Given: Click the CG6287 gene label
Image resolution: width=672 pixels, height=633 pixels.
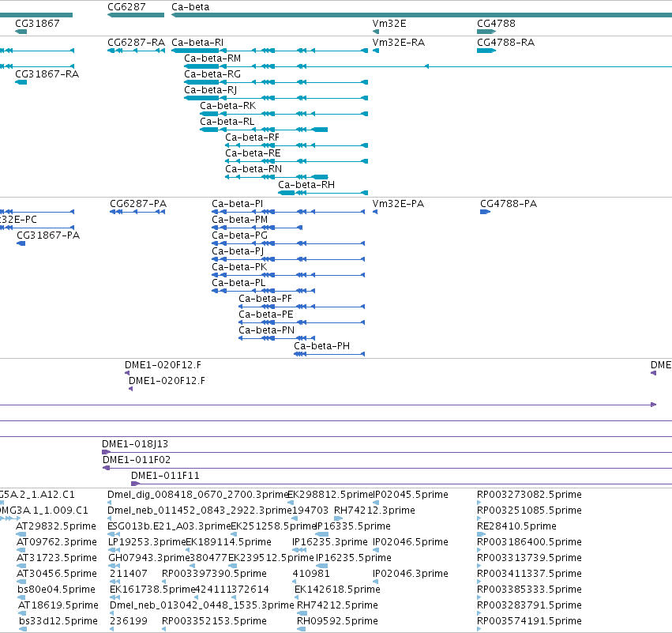Looking at the screenshot, I should tap(126, 7).
